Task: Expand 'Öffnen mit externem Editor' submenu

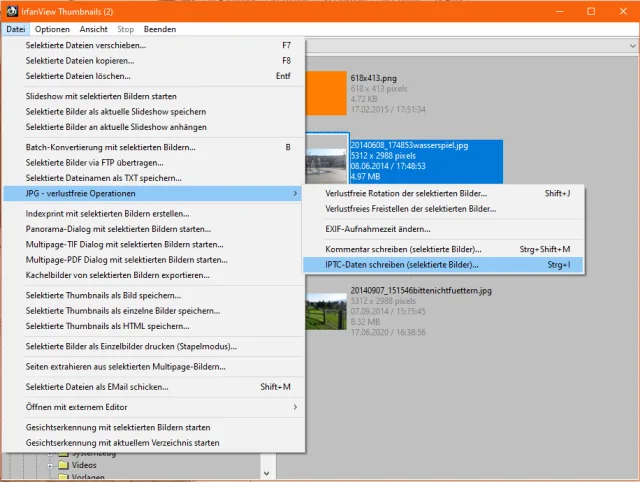Action: [295, 407]
